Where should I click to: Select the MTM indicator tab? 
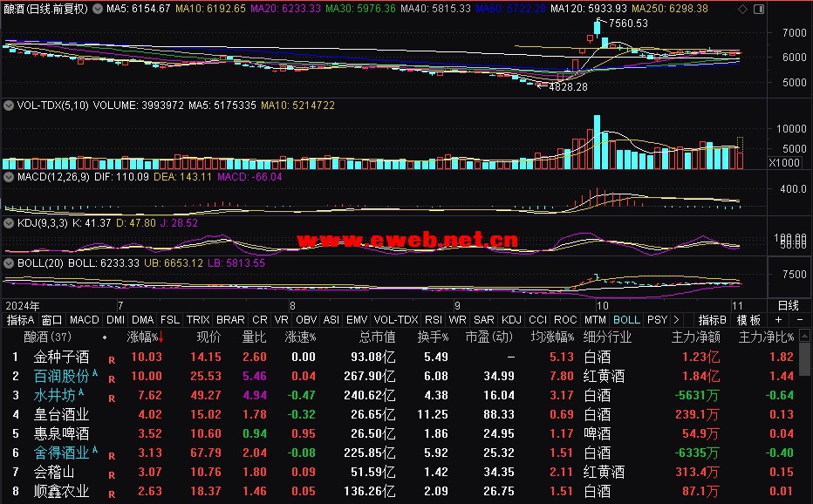point(595,320)
